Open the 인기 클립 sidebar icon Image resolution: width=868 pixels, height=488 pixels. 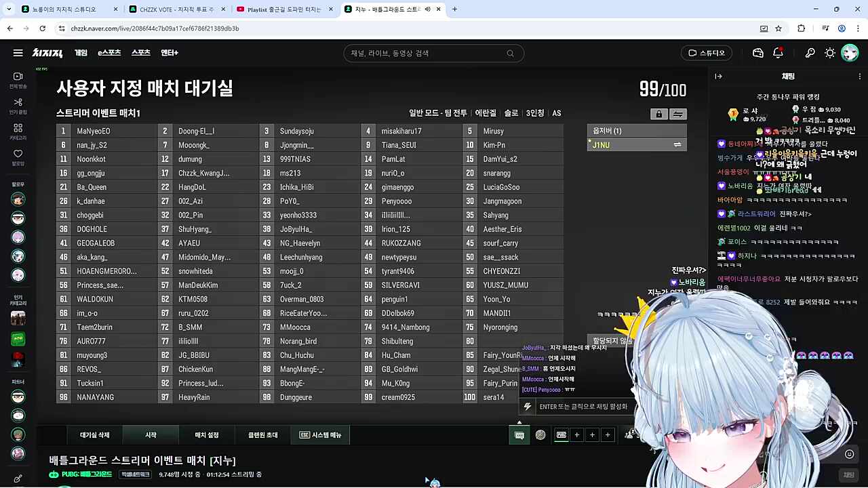point(18,106)
